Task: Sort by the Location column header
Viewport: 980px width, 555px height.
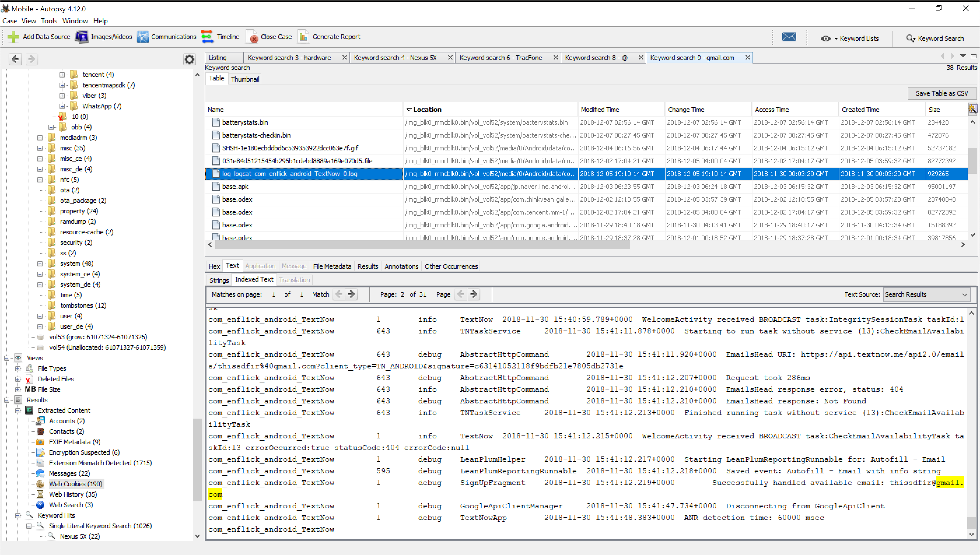Action: pos(490,109)
